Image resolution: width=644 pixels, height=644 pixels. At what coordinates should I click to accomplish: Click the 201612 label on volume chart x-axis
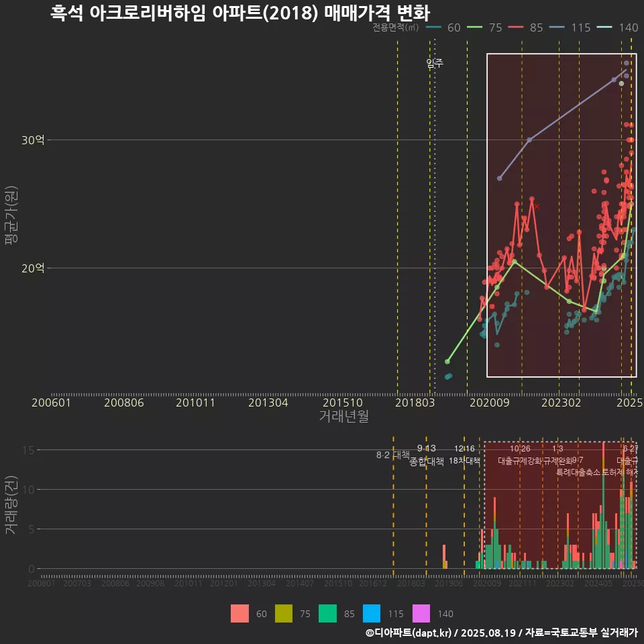click(x=373, y=583)
